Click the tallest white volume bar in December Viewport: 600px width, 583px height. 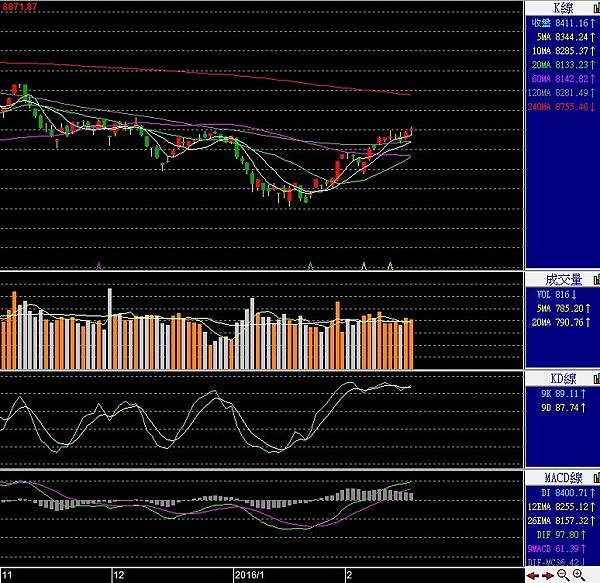click(110, 329)
